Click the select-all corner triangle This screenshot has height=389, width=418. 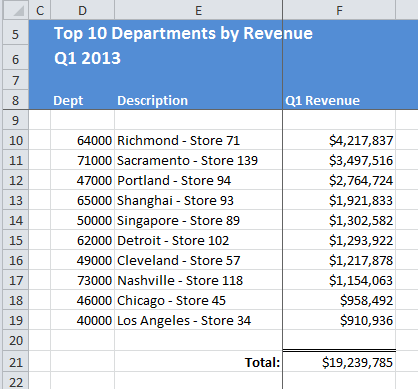coord(16,10)
